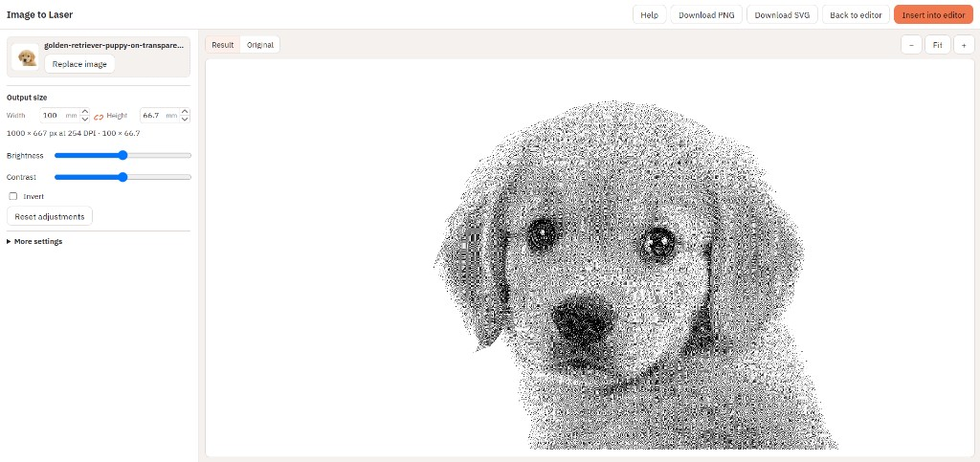This screenshot has height=462, width=980.
Task: Click Download PNG
Action: (706, 15)
